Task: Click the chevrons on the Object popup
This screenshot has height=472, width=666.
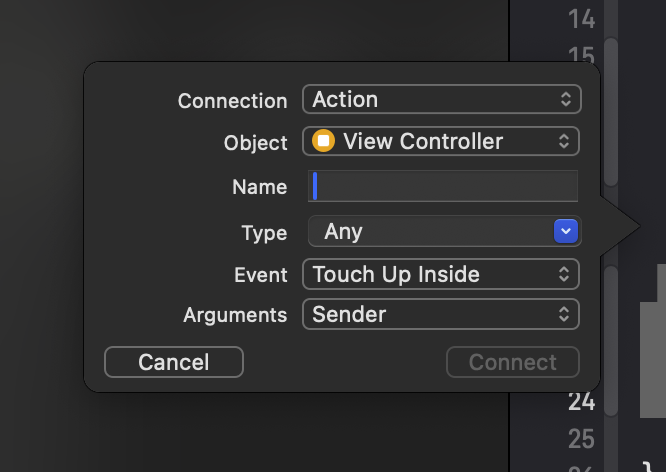Action: pos(565,141)
